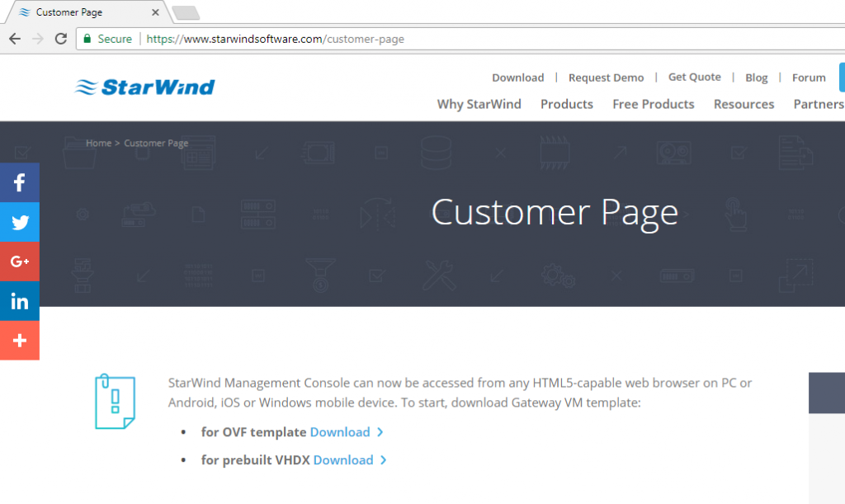The width and height of the screenshot is (845, 504).
Task: Open a new browser tab
Action: click(x=186, y=13)
